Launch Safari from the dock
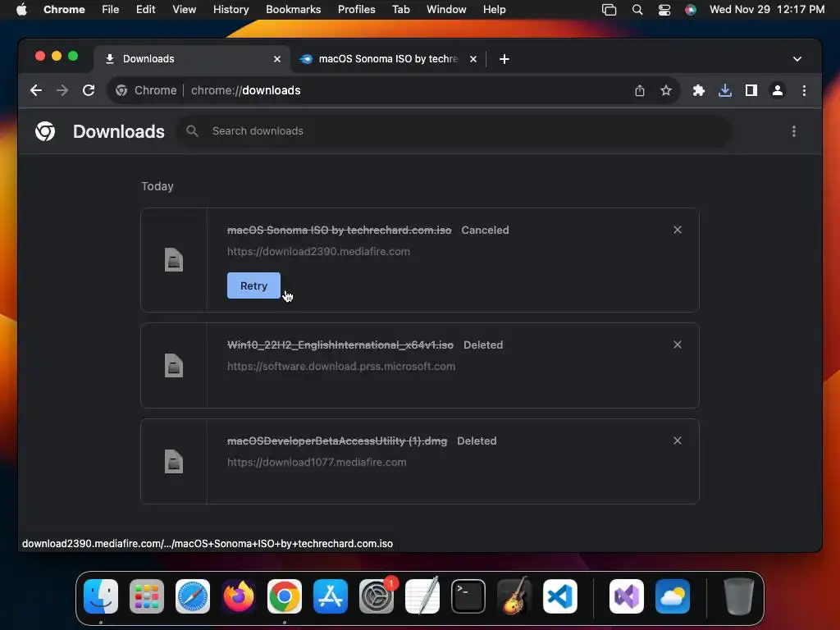This screenshot has height=630, width=840. tap(193, 596)
